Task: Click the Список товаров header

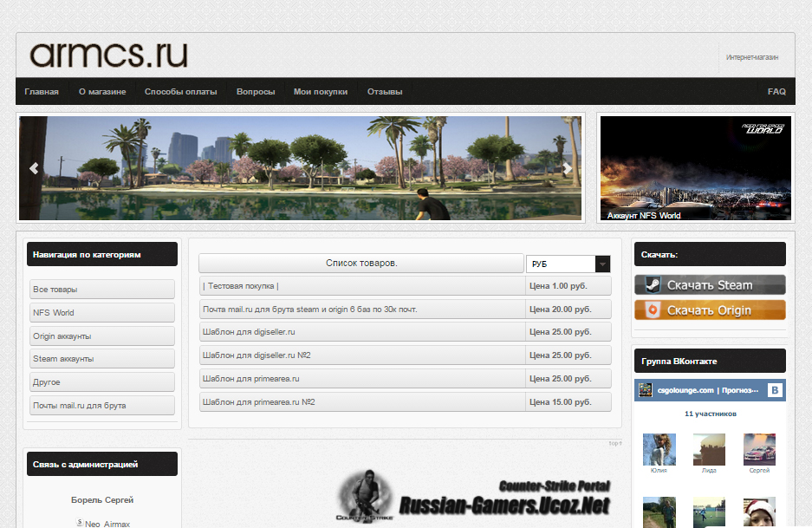Action: [x=361, y=264]
